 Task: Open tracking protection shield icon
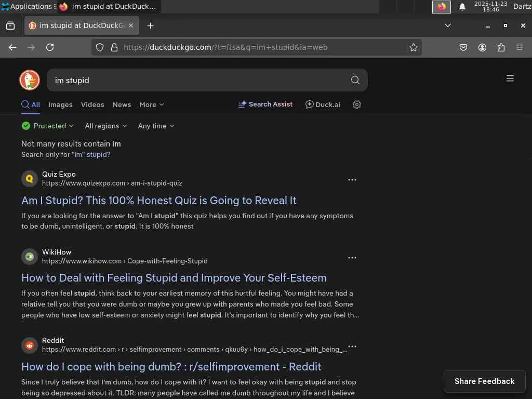click(99, 47)
